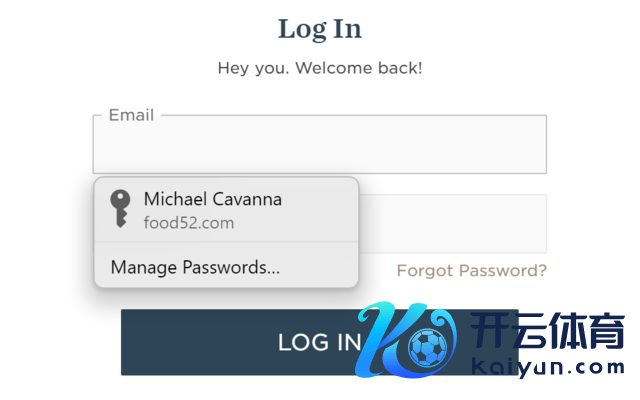
Task: Click the 开云体育 Chinese logo text
Action: tap(547, 330)
